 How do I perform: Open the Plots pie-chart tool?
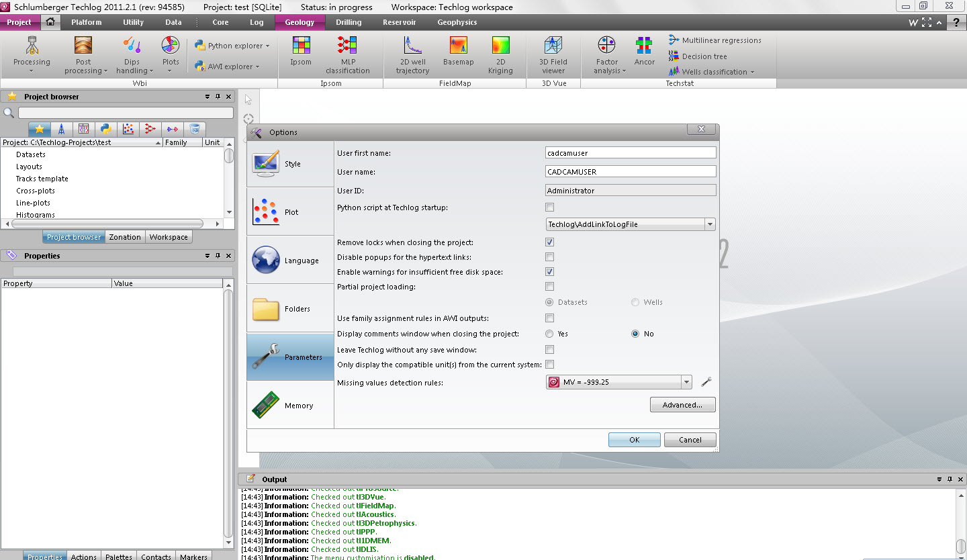[x=171, y=54]
